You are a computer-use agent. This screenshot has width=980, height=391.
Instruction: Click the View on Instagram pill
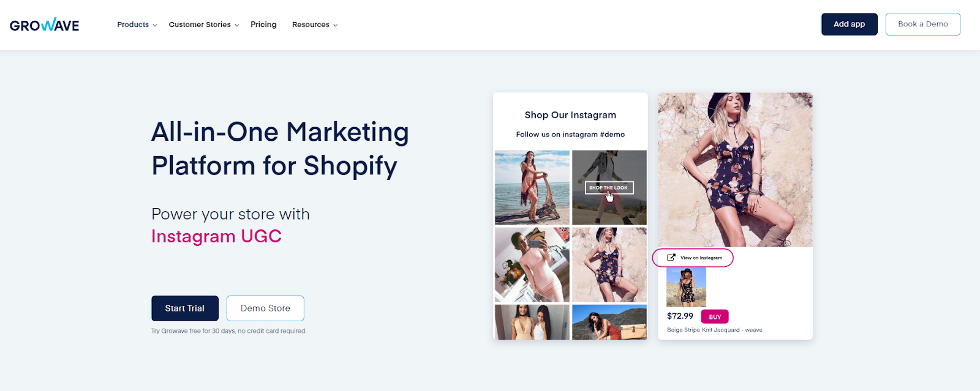point(693,258)
